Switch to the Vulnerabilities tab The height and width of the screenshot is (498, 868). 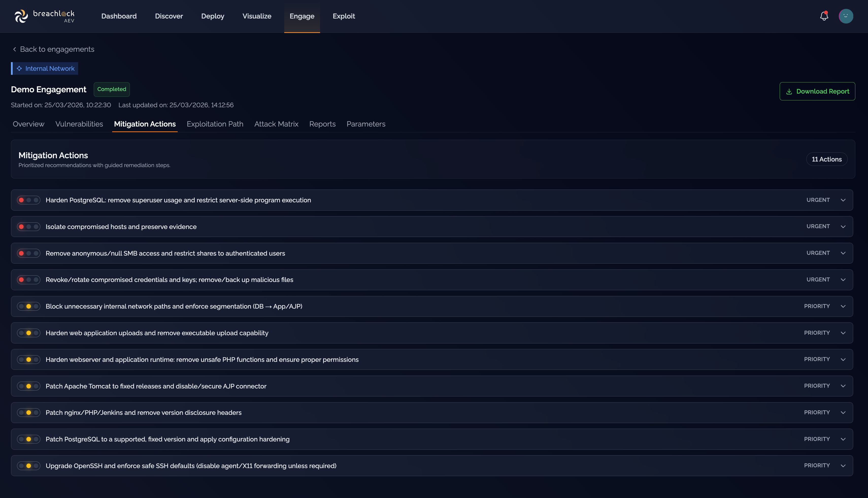click(79, 124)
